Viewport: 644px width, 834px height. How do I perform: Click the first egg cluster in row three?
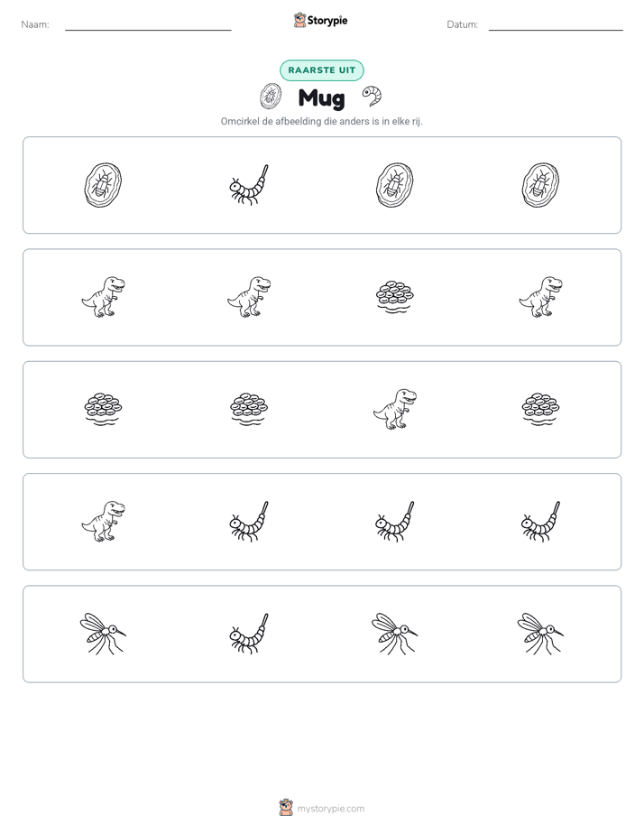103,410
